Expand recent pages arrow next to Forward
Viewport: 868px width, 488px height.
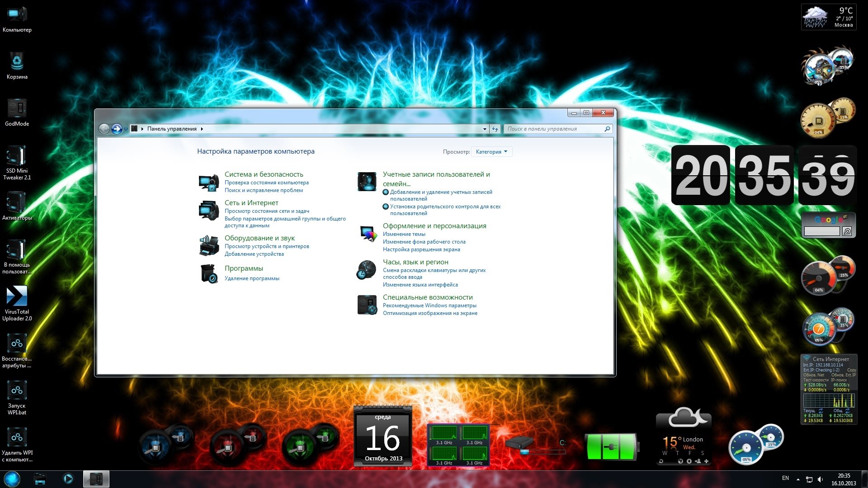click(126, 129)
